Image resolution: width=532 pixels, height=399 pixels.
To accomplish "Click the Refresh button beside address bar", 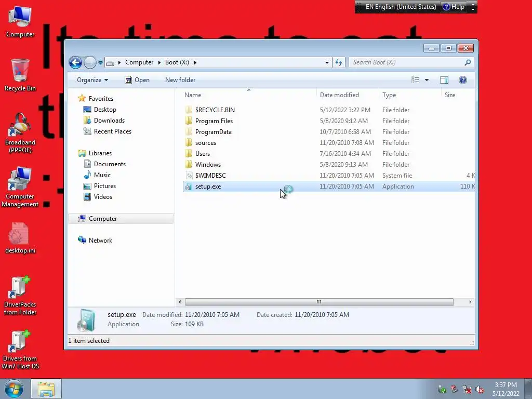I will pyautogui.click(x=339, y=62).
